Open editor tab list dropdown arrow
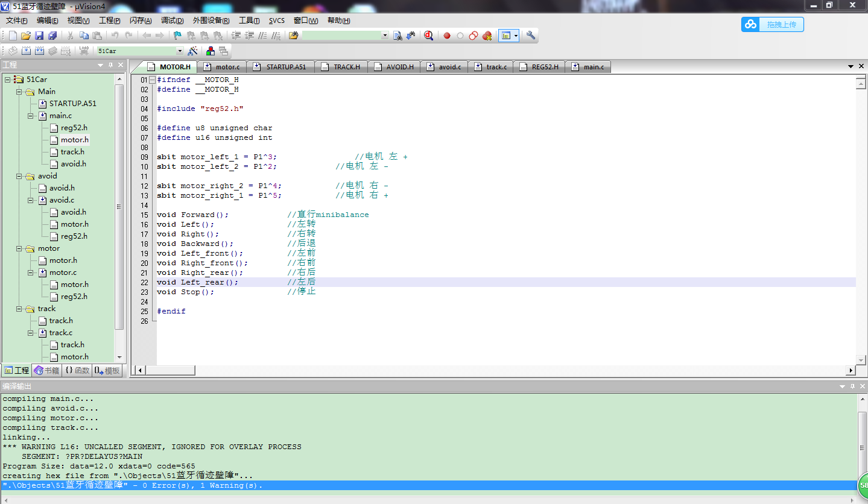 851,66
